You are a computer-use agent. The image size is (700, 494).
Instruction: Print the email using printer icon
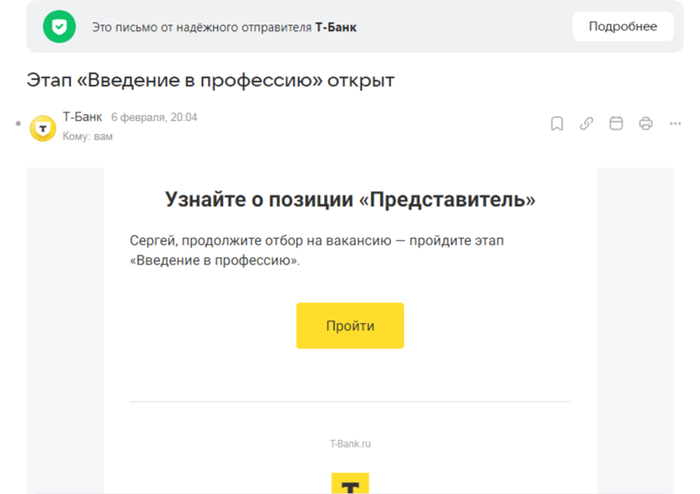pos(646,124)
